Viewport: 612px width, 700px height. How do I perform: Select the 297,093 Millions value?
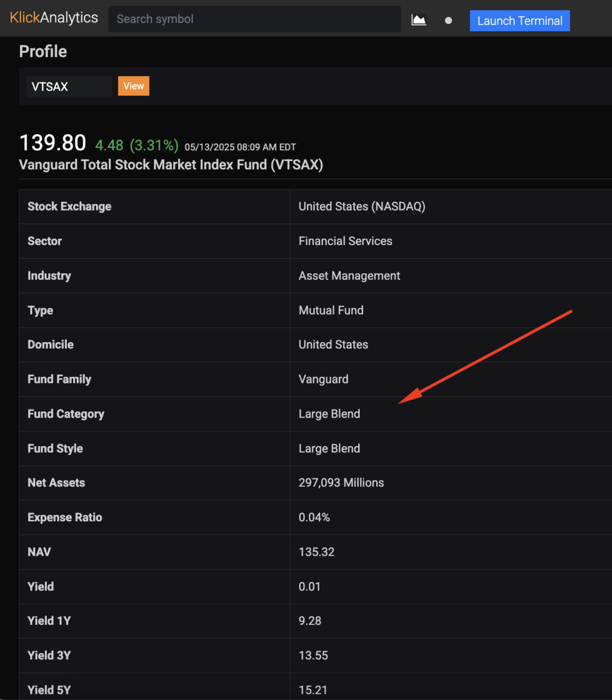[x=341, y=482]
